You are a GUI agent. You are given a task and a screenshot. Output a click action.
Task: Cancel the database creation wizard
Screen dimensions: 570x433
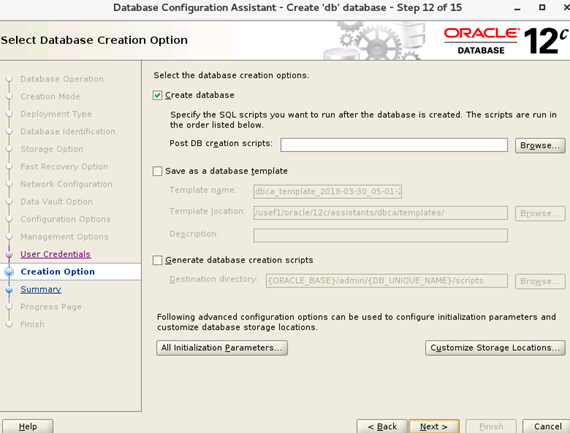point(546,426)
